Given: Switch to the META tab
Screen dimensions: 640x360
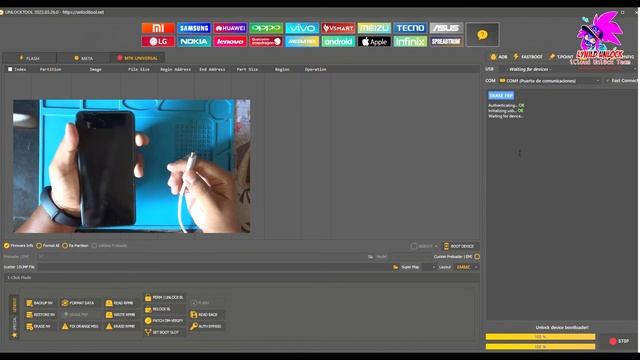Looking at the screenshot, I should [x=83, y=58].
